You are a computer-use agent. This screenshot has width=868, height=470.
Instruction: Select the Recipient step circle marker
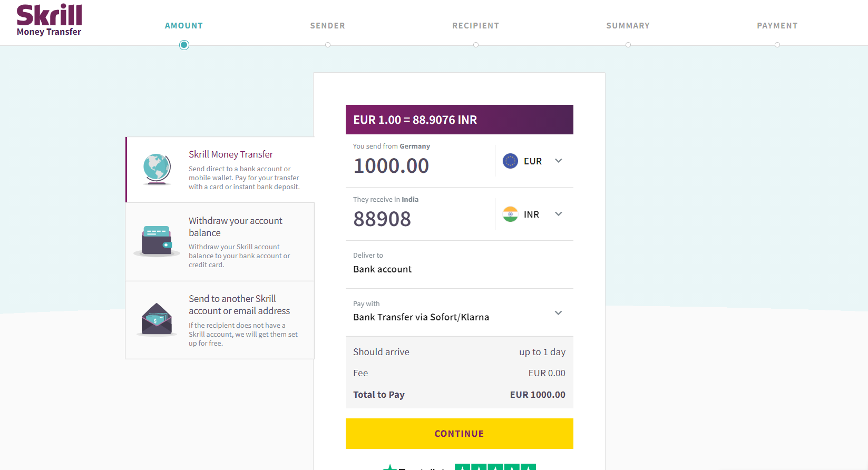pyautogui.click(x=476, y=45)
